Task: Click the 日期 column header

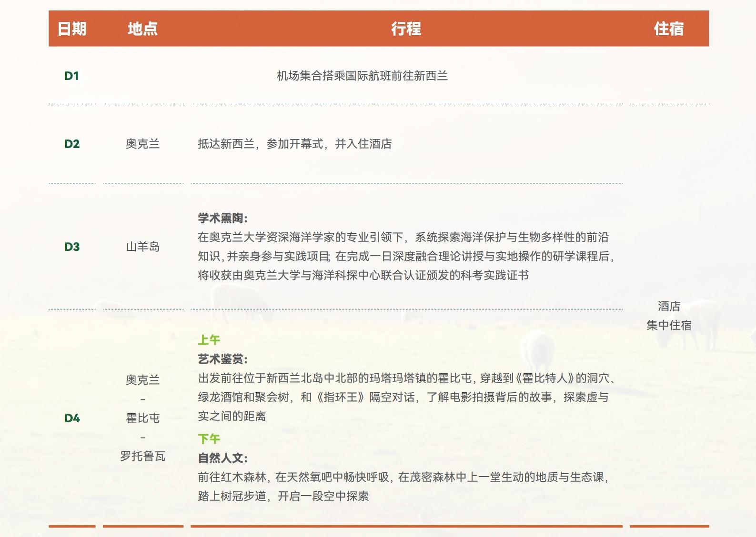Action: pyautogui.click(x=72, y=29)
